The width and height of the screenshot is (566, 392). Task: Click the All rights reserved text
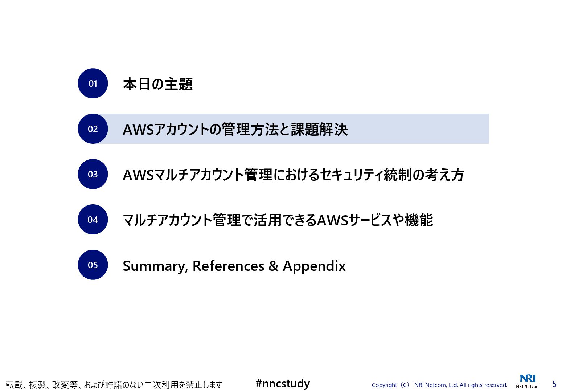pos(483,385)
